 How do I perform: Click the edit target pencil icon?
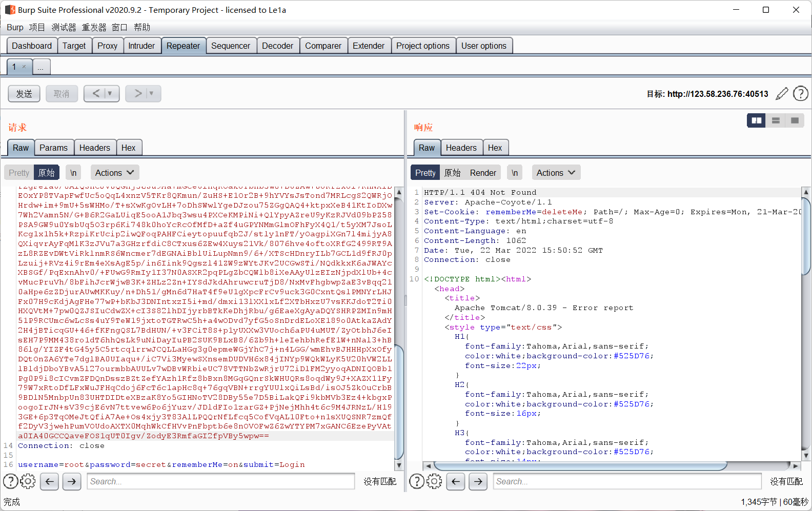pyautogui.click(x=782, y=94)
